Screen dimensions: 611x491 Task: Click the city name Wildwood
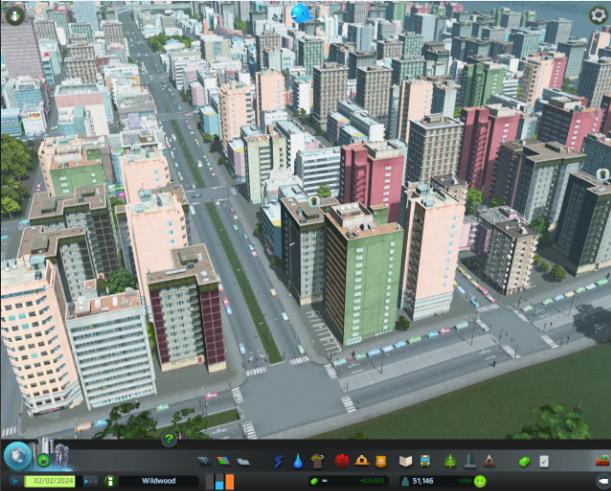coord(159,481)
